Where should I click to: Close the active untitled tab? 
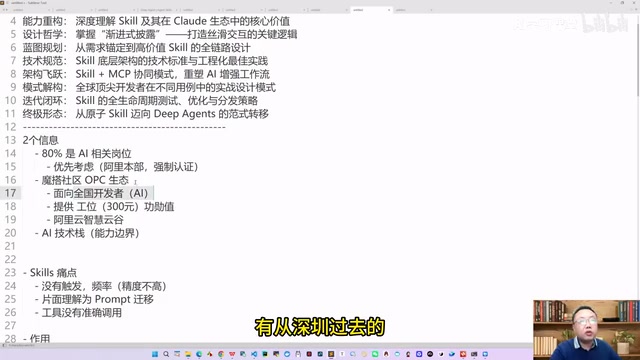tap(389, 10)
